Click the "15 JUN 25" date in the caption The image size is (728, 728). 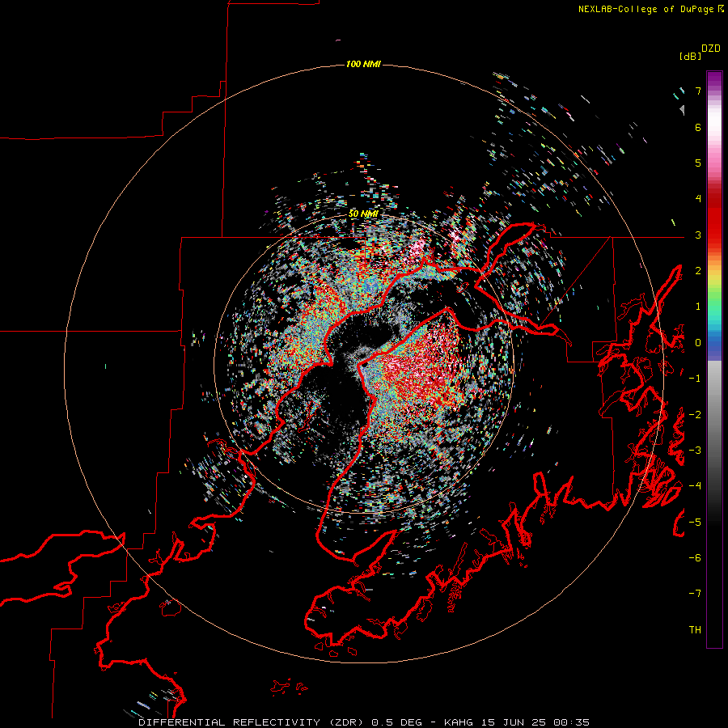click(514, 722)
